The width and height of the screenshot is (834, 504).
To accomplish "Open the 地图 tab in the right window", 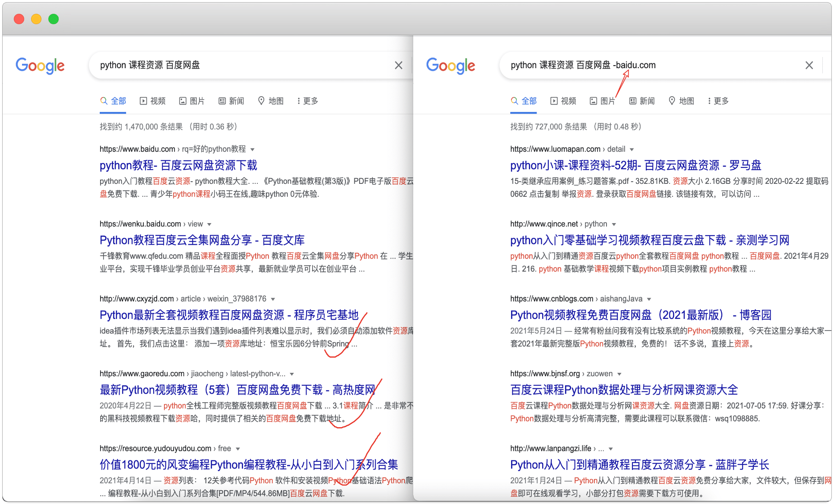I will coord(681,101).
